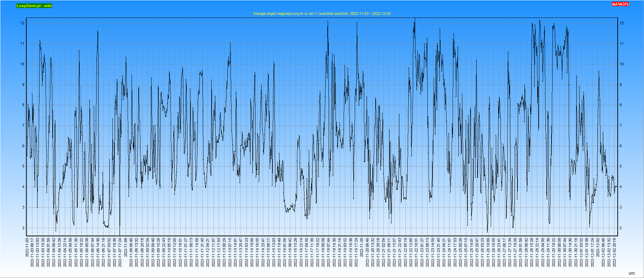
Task: Click the left Y-axis value 12
Action: (22, 23)
